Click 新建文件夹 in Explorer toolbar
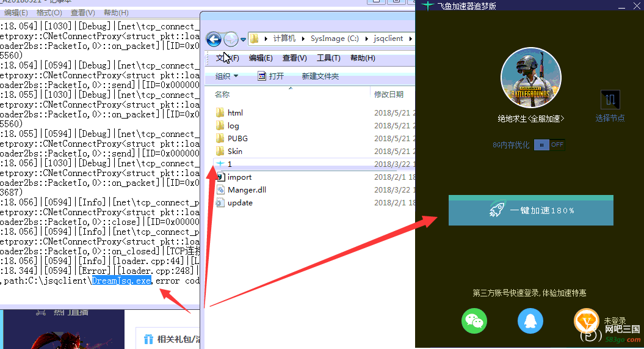This screenshot has width=644, height=349. click(x=320, y=76)
